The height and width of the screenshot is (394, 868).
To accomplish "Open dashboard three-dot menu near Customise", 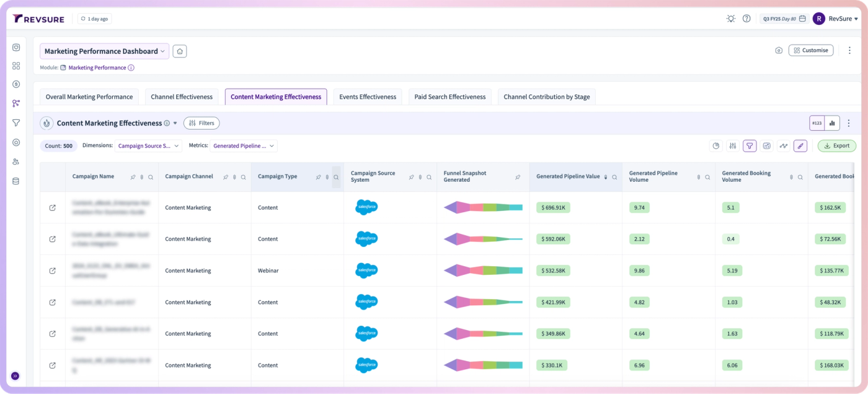I will coord(849,50).
